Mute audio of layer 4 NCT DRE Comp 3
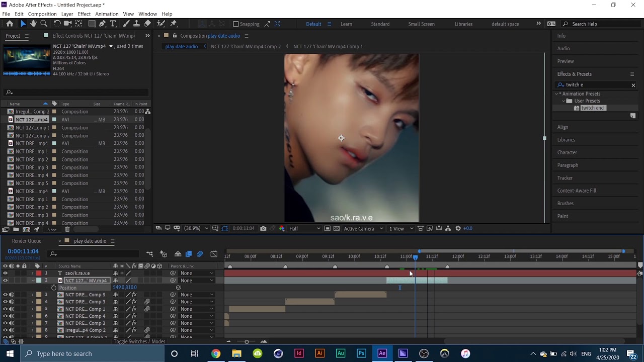 pyautogui.click(x=12, y=302)
